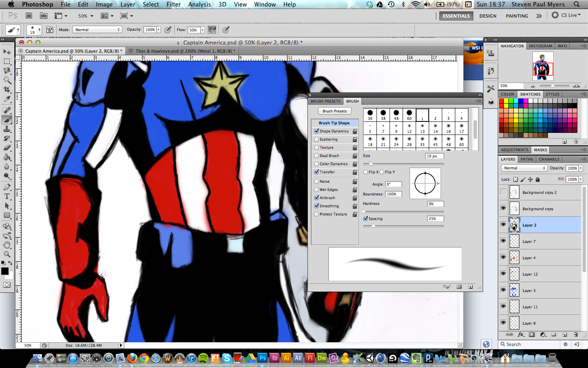The height and width of the screenshot is (368, 588).
Task: Select the Zoom tool in toolbox
Action: 7,254
